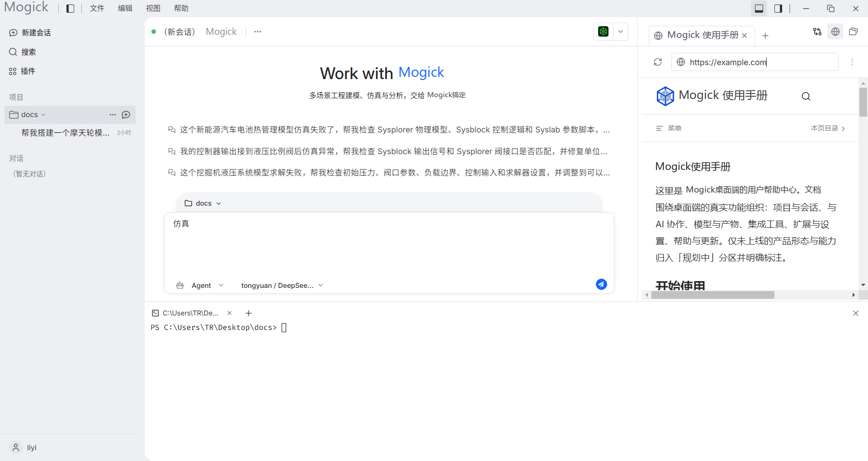
Task: Open 搜索 in the sidebar
Action: [23, 52]
